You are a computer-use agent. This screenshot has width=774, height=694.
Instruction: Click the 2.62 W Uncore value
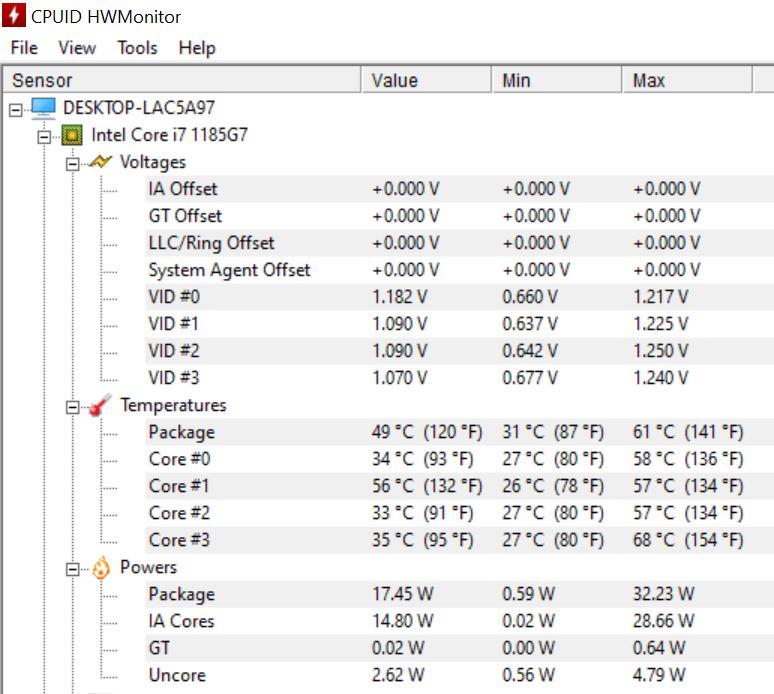point(398,675)
